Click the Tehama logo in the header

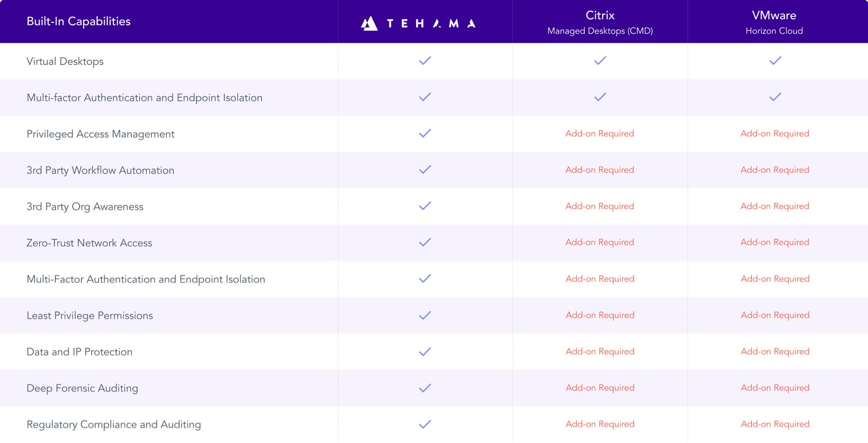418,23
